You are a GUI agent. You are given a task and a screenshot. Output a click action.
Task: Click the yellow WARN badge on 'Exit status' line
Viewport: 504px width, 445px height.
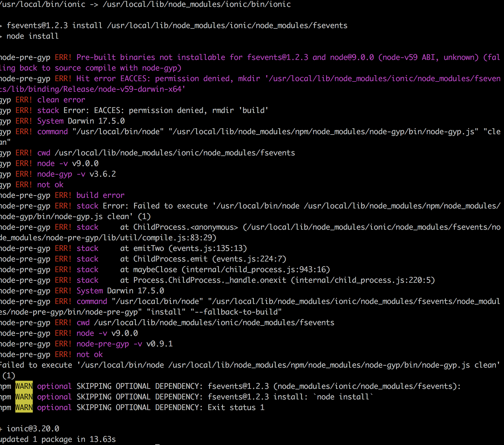[24, 408]
